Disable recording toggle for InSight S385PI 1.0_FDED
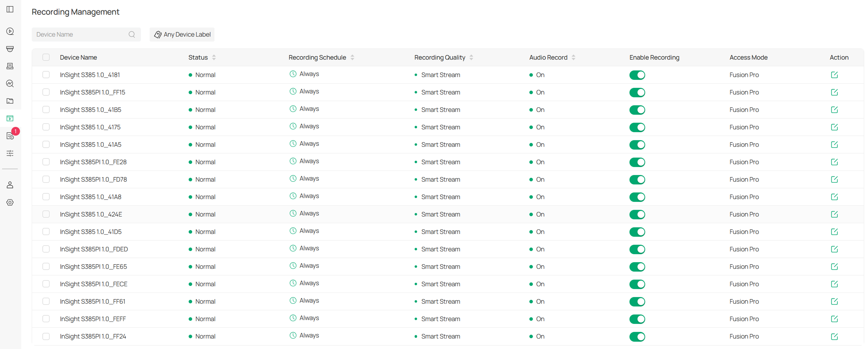This screenshot has height=349, width=868. click(637, 249)
